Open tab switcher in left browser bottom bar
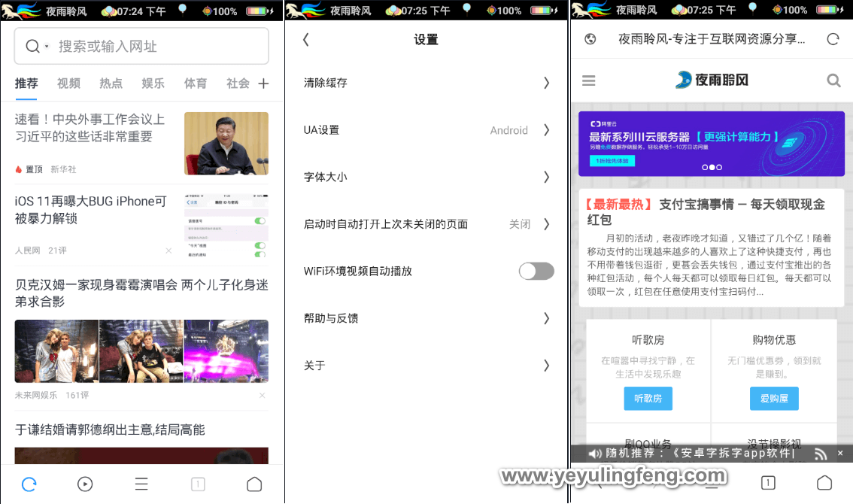Image resolution: width=853 pixels, height=504 pixels. pos(198,484)
